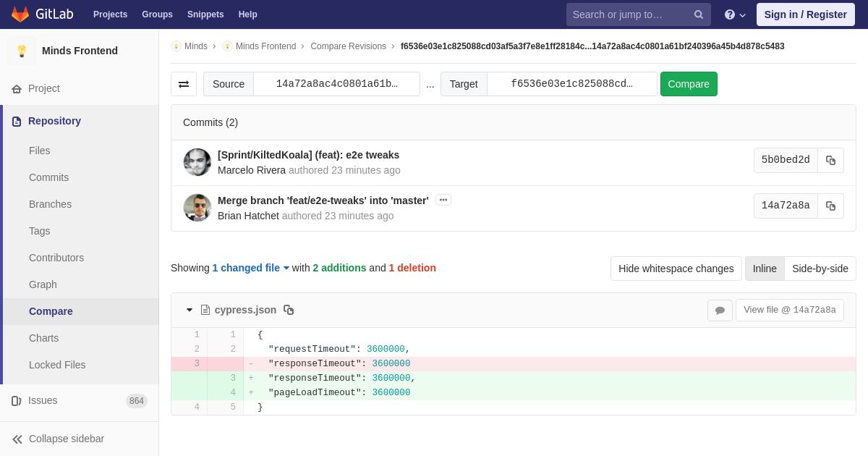Click the Source revision input field
The image size is (868, 456).
[x=336, y=84]
